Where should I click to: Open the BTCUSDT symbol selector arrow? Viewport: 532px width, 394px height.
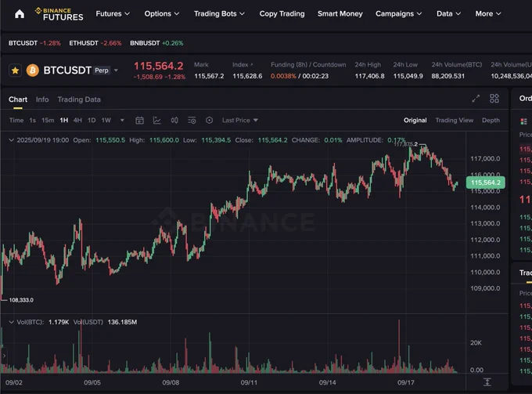[x=116, y=70]
